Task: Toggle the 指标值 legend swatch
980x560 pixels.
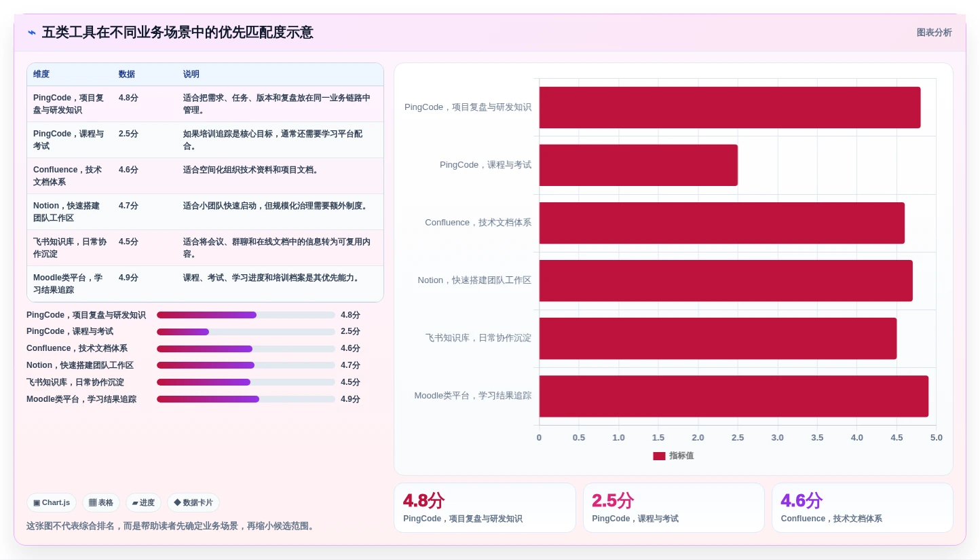Action: coord(659,456)
